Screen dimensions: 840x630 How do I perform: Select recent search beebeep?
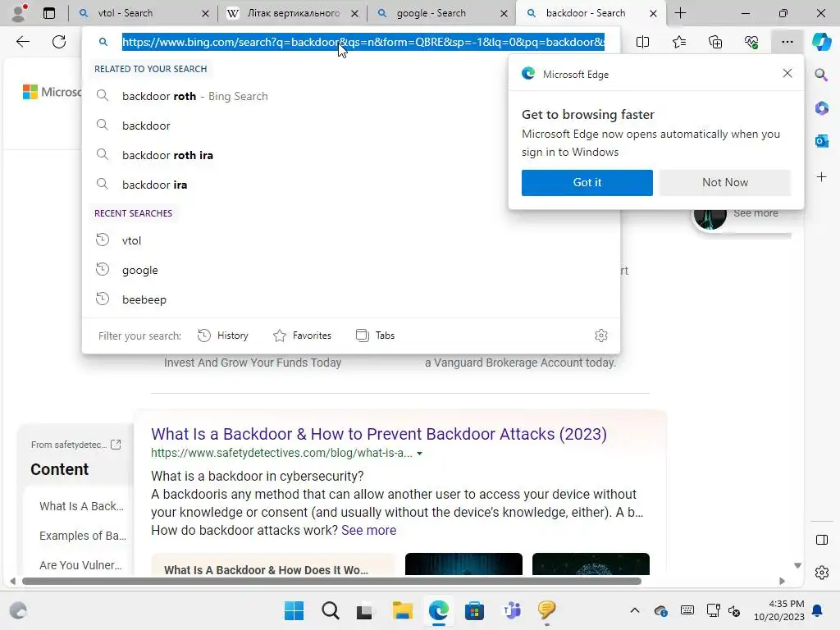click(x=351, y=299)
